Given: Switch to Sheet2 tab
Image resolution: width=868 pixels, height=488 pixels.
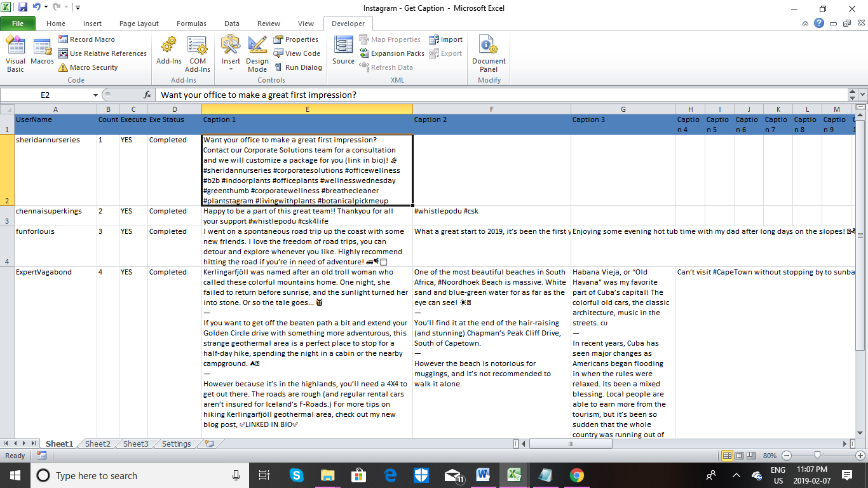Looking at the screenshot, I should [98, 444].
